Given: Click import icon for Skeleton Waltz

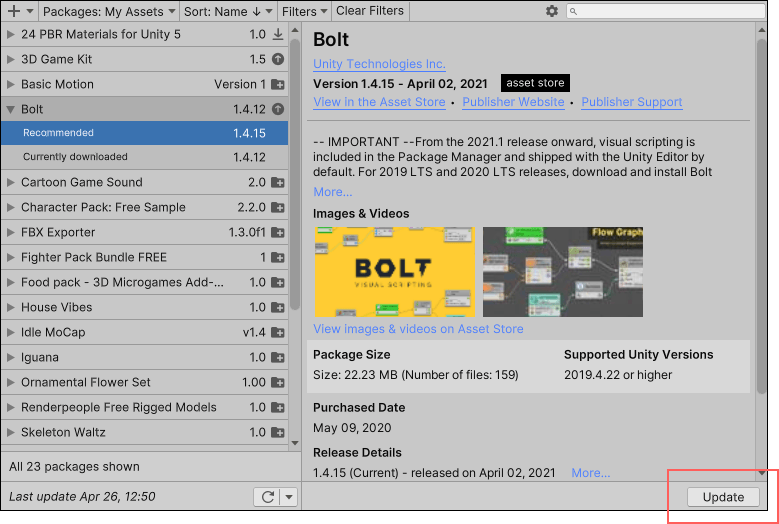Looking at the screenshot, I should [x=278, y=432].
